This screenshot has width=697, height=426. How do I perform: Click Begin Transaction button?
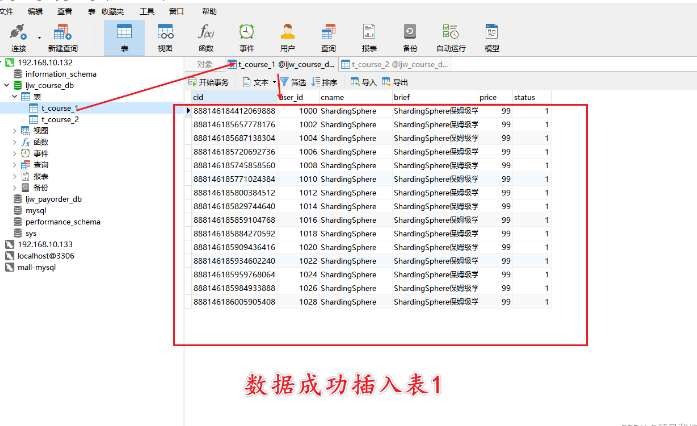[208, 82]
